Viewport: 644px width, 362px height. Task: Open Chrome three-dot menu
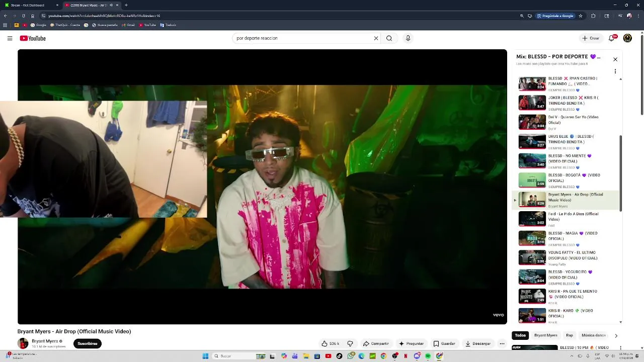[x=638, y=16]
